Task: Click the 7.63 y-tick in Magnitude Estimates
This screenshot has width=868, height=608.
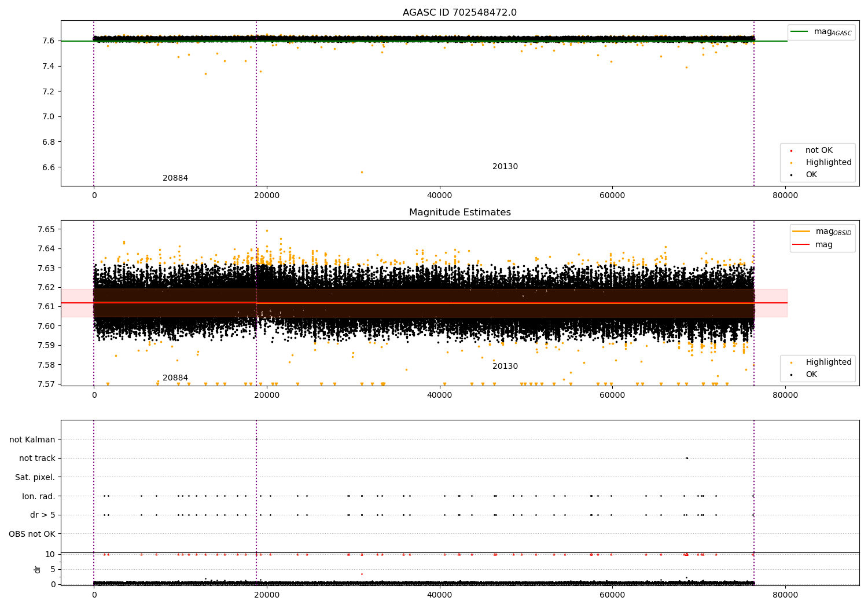Action: 46,268
